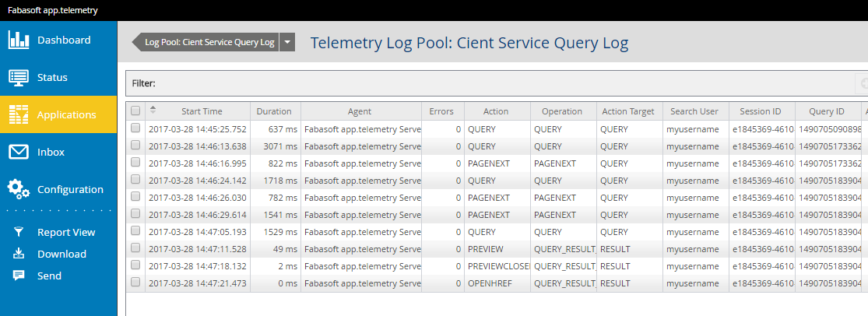Sort by the Action Target column header

(x=628, y=111)
